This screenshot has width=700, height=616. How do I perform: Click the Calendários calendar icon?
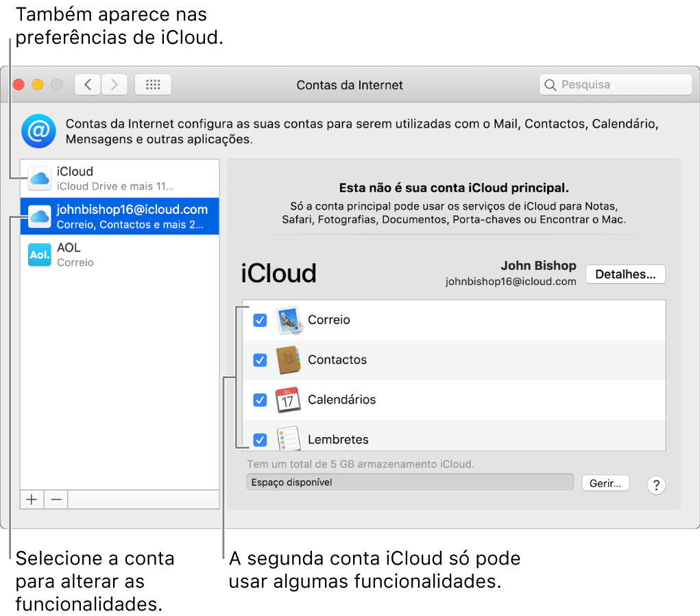coord(288,400)
